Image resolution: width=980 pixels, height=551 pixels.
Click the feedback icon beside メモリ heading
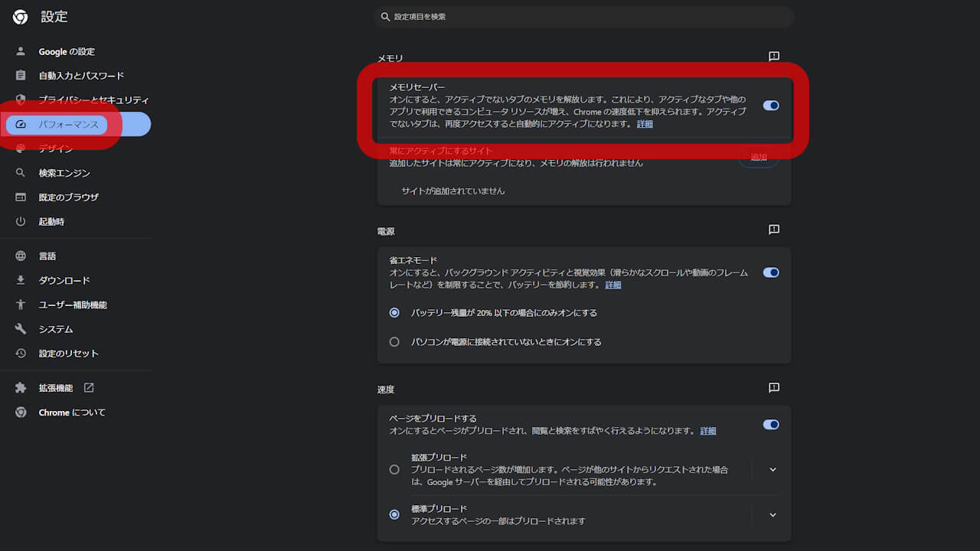(773, 56)
